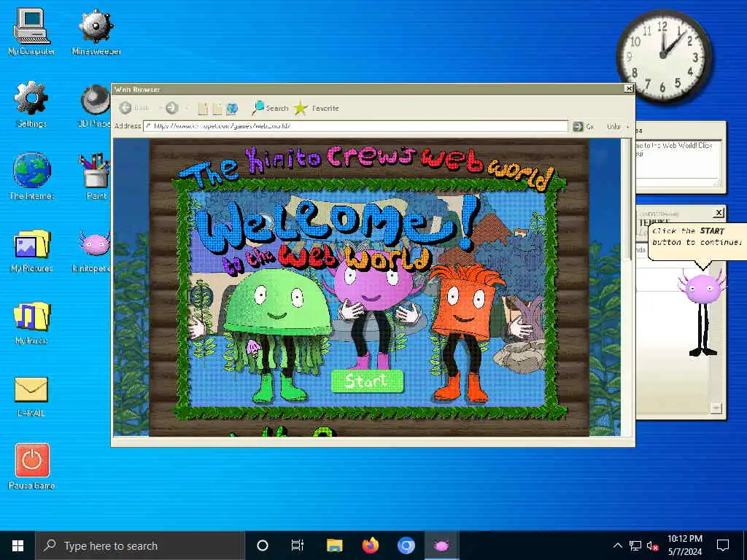Open File Explorer from the taskbar
The image size is (747, 560).
point(334,545)
